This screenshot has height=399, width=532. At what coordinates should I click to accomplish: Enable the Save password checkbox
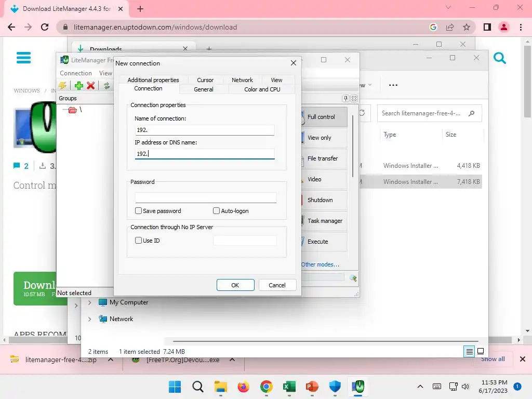[138, 211]
